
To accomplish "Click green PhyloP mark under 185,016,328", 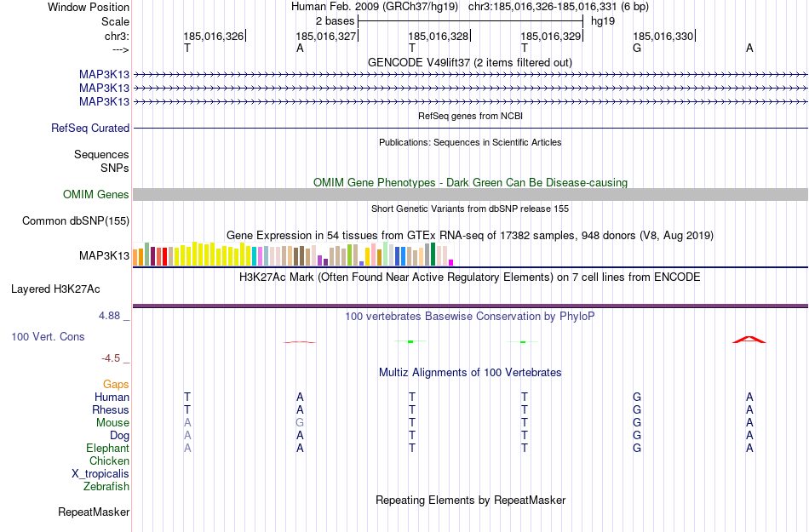I will [410, 341].
